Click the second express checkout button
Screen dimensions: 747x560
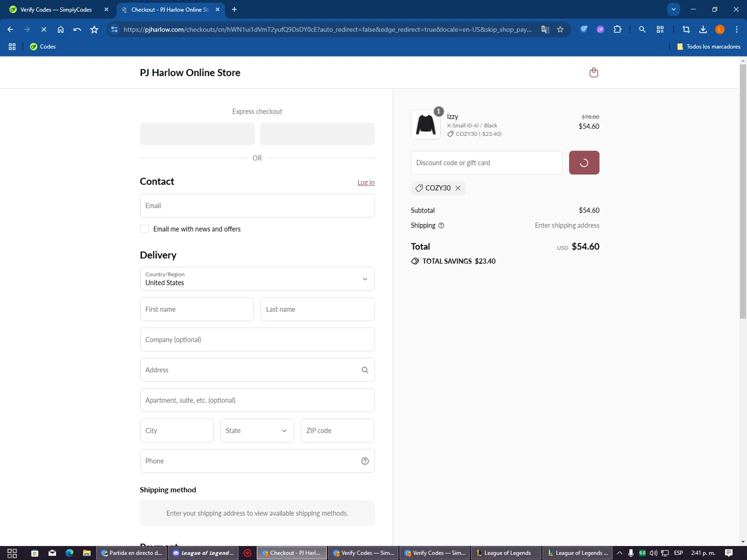click(317, 134)
